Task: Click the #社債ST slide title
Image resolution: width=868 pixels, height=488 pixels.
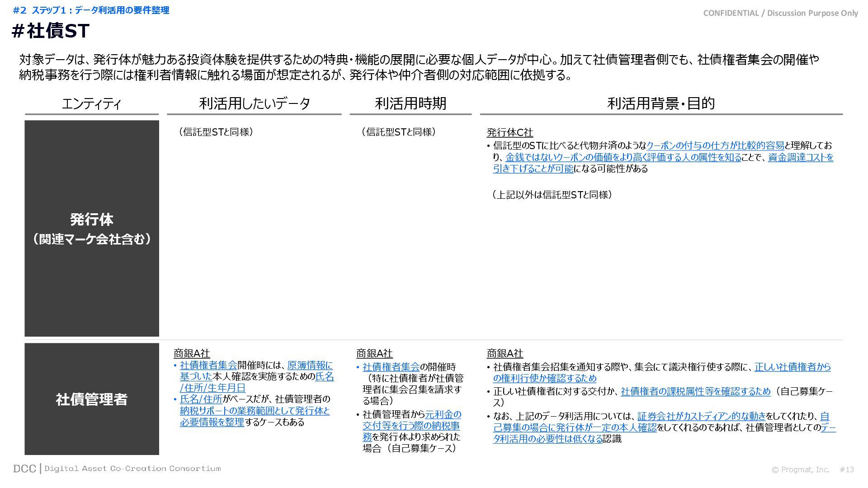Action: click(51, 31)
